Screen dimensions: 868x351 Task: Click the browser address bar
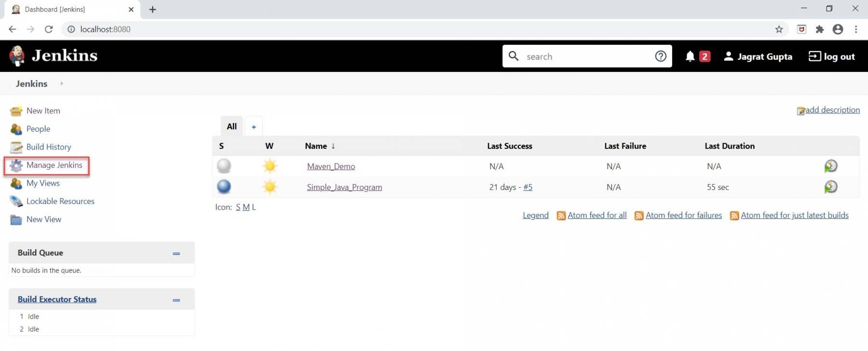(x=424, y=29)
